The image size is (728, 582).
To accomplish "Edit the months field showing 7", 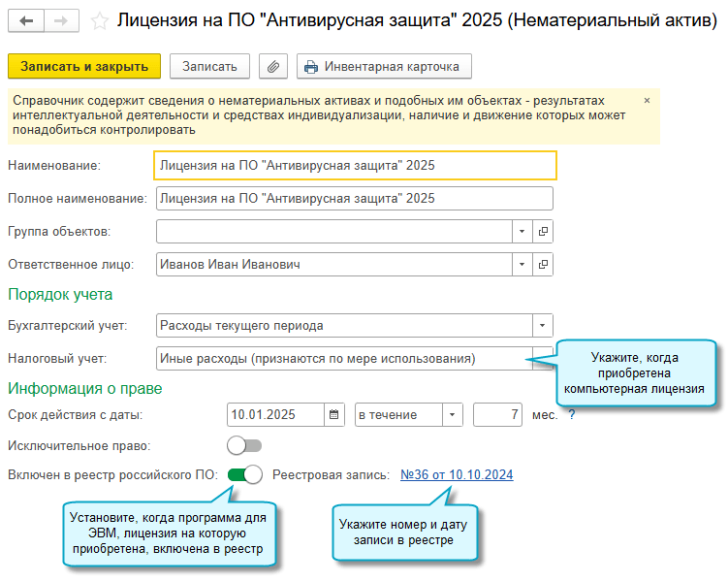I will (497, 414).
